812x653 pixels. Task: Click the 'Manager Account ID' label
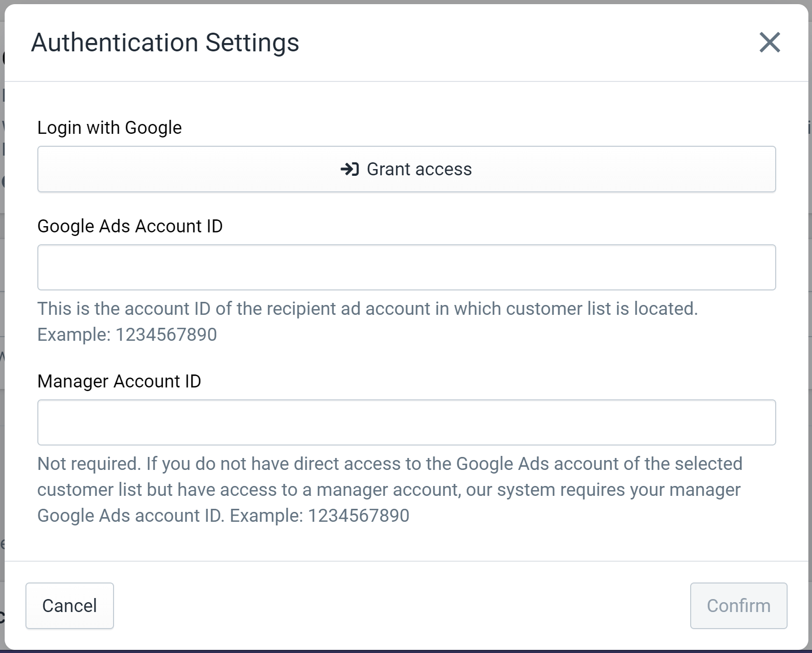(119, 381)
